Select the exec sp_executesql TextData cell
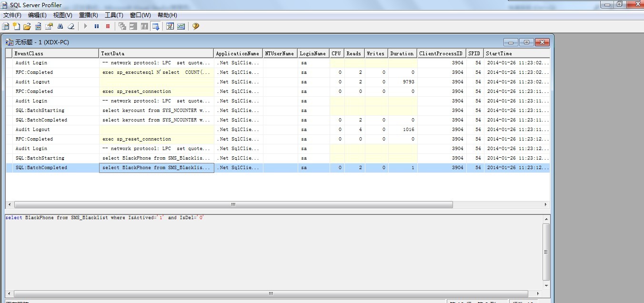This screenshot has width=644, height=303. tap(157, 72)
